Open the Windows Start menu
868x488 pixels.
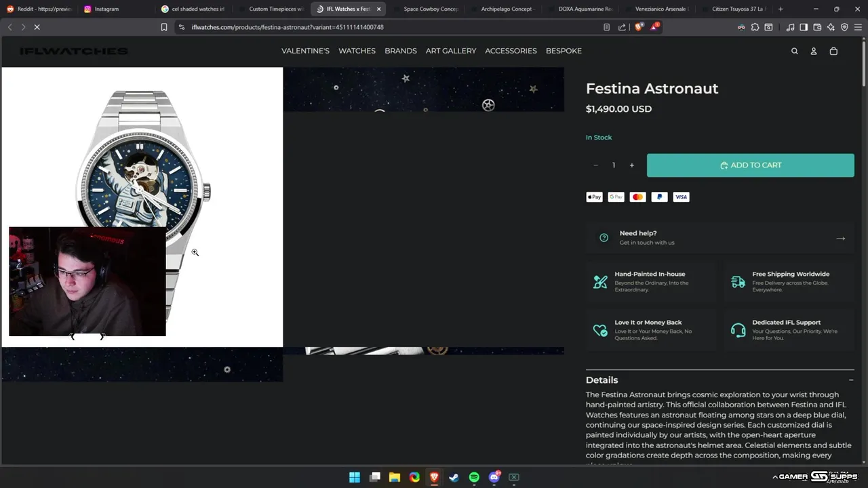point(355,477)
